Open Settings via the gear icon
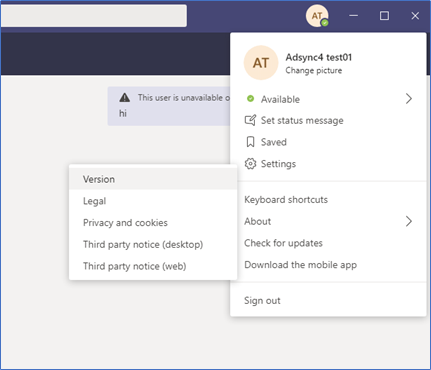This screenshot has width=431, height=370. tap(250, 164)
